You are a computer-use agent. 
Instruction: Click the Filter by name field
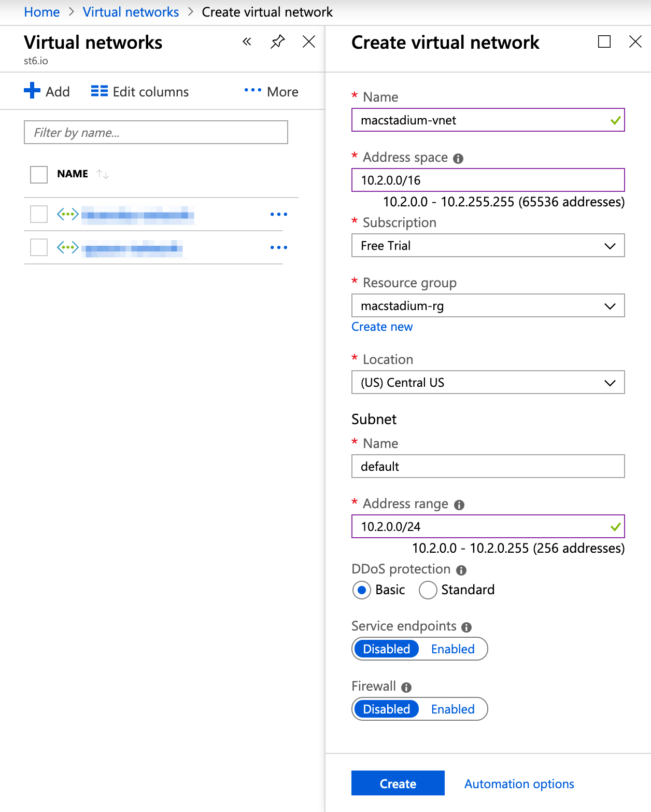click(x=155, y=132)
